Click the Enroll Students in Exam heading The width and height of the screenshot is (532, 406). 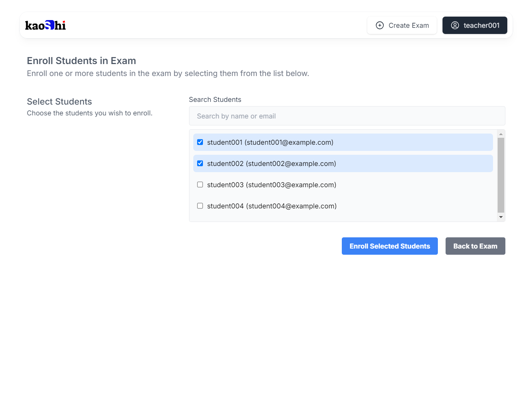click(81, 61)
